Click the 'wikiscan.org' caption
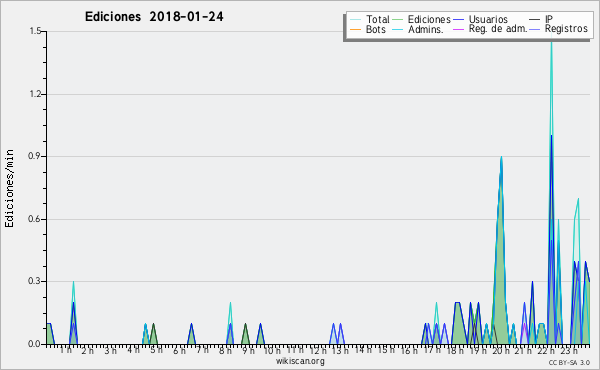The height and width of the screenshot is (370, 600). tap(300, 361)
